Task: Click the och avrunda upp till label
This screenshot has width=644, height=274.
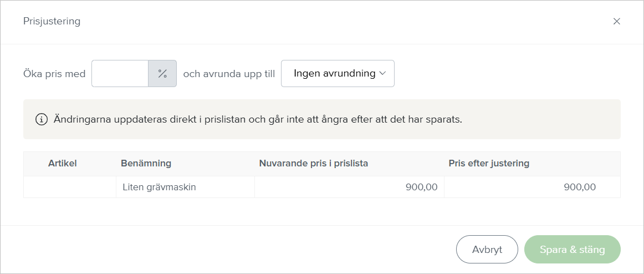Action: 229,74
